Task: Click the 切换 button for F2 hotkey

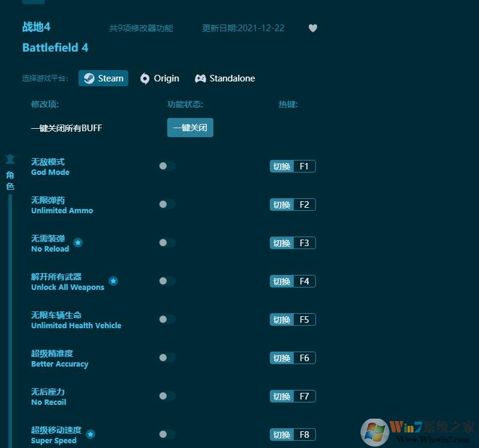Action: pos(282,204)
